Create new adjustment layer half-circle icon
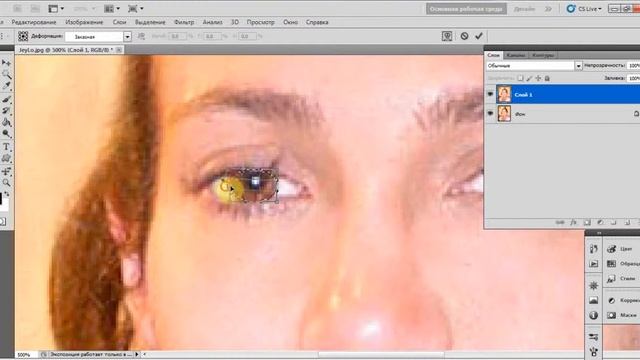640x360 pixels. click(600, 222)
